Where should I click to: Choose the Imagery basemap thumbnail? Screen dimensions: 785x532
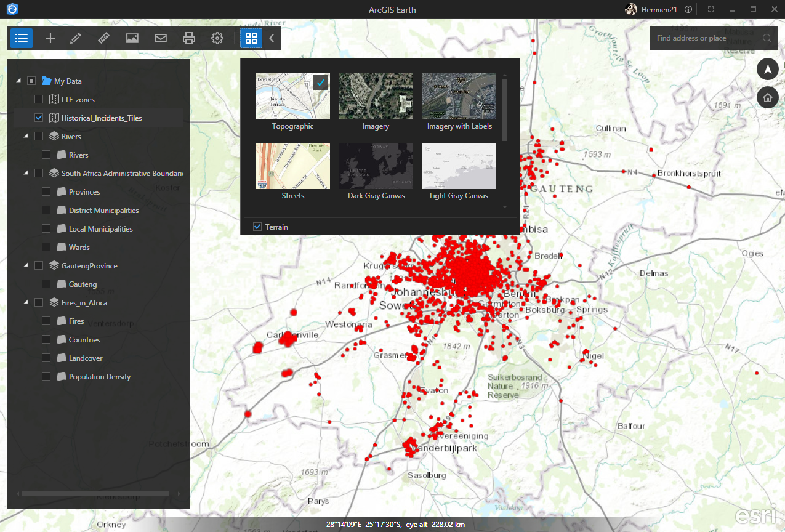click(x=376, y=97)
